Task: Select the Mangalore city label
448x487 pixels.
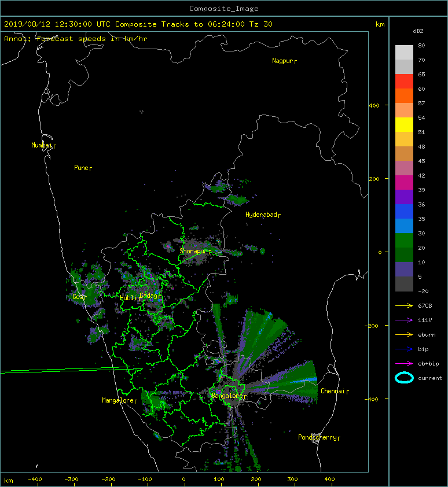Action: point(118,400)
